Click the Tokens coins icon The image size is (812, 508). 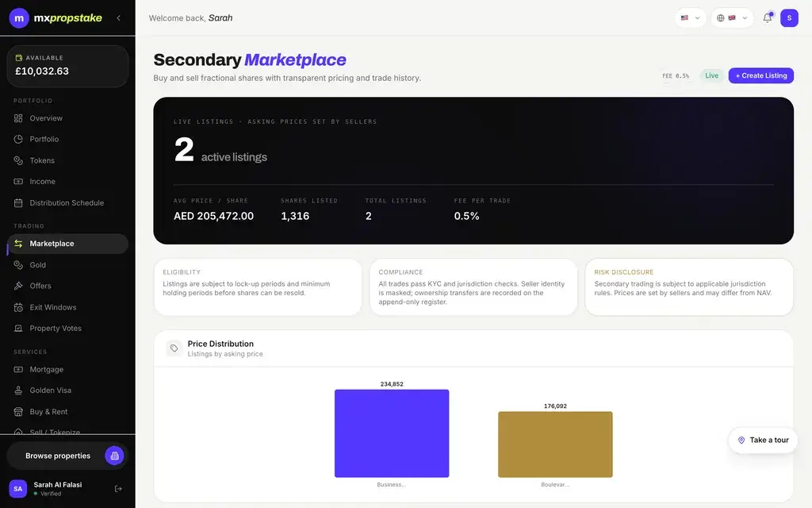(x=18, y=160)
